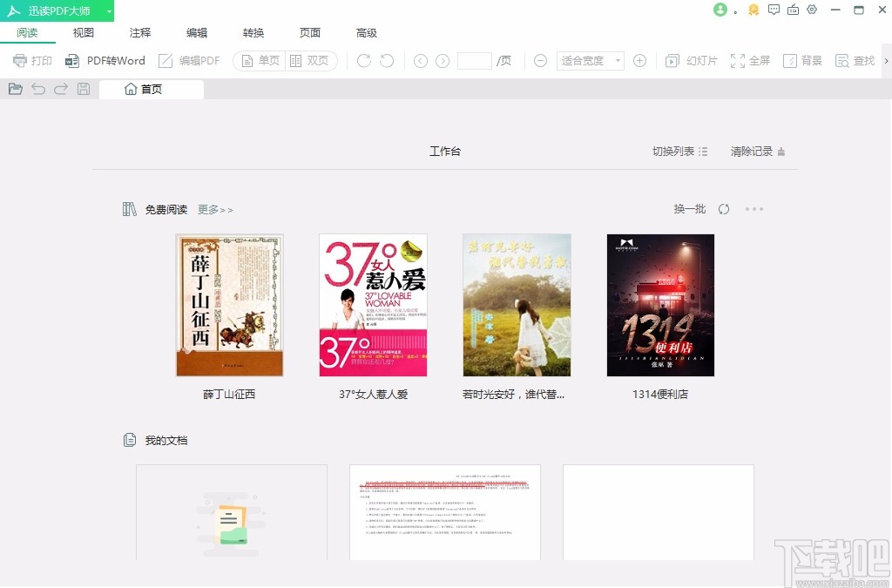Image resolution: width=892 pixels, height=588 pixels.
Task: Click the undo arrow icon
Action: 37,87
